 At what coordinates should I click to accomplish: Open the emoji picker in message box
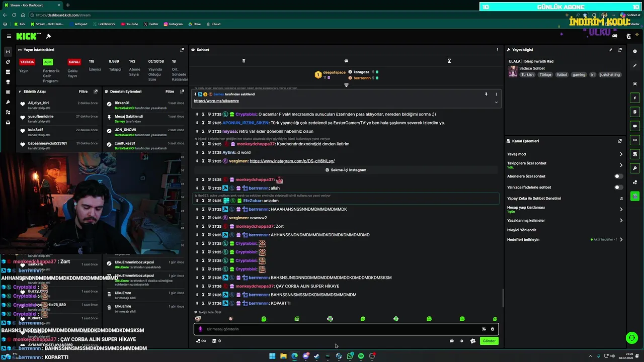493,329
